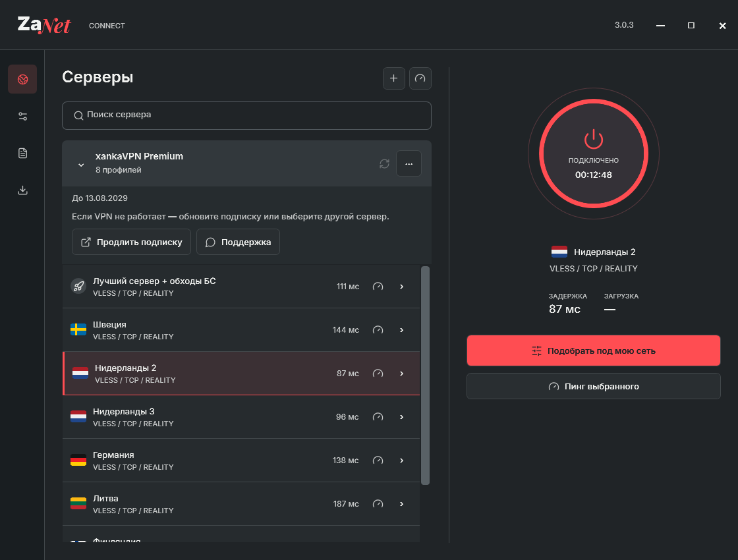
Task: Click the Продлить подписку button
Action: (x=131, y=242)
